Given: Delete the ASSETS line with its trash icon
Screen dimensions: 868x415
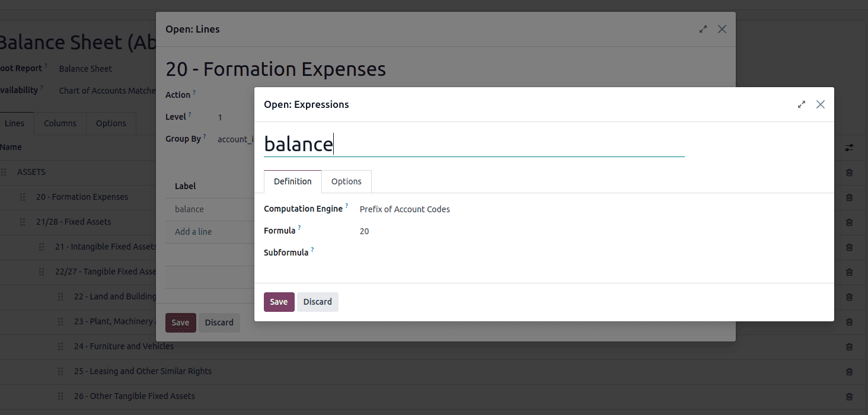Looking at the screenshot, I should click(849, 172).
